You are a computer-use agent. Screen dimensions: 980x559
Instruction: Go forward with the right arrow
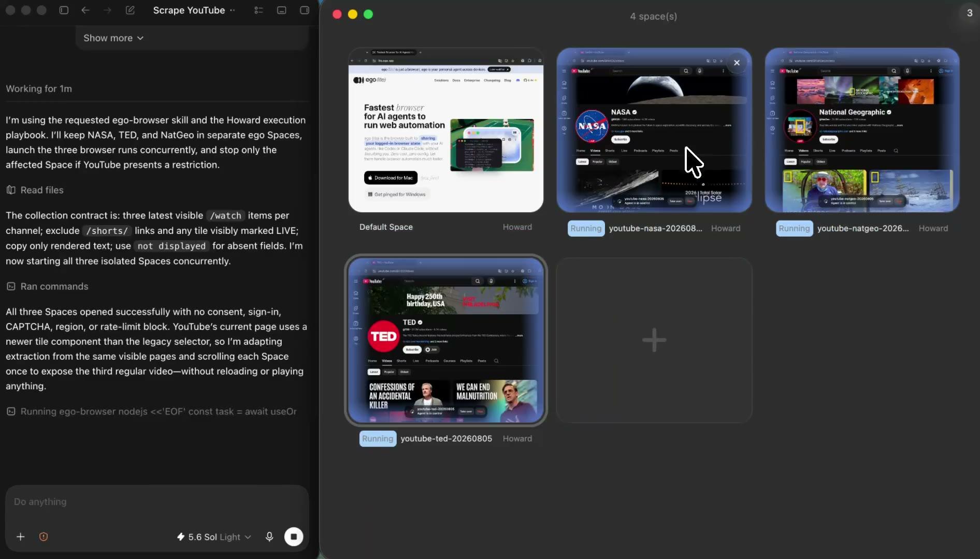[107, 10]
